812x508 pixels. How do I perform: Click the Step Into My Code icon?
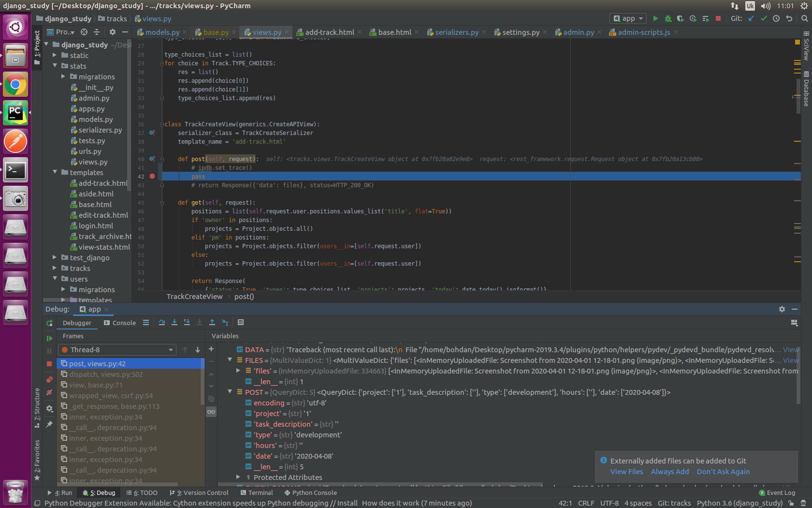(187, 322)
